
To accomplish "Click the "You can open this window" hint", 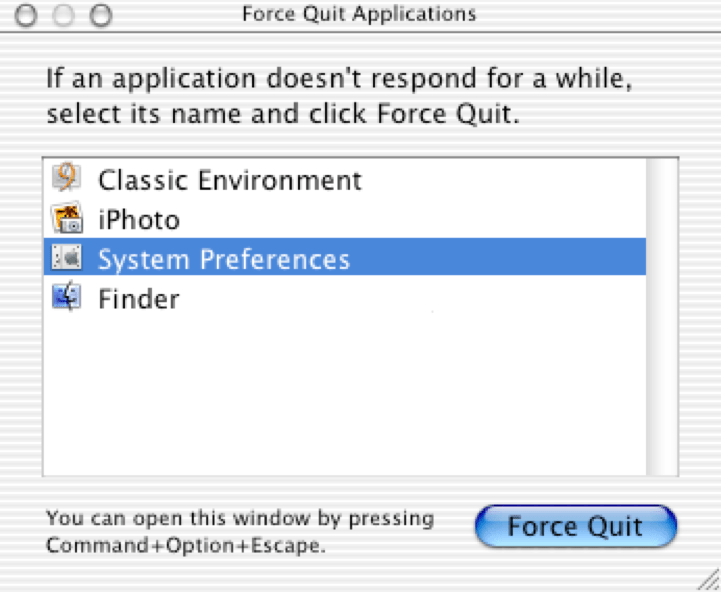I will coord(240,519).
